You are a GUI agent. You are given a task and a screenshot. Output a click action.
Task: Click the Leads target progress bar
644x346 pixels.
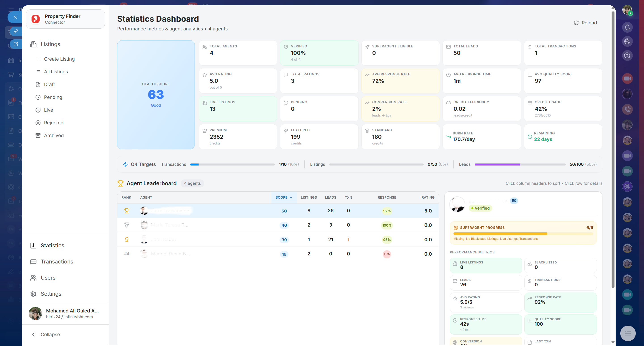(x=520, y=164)
